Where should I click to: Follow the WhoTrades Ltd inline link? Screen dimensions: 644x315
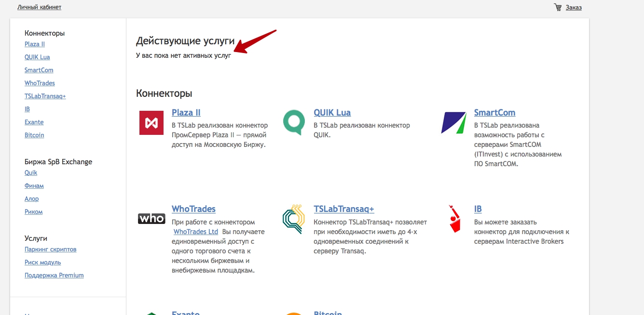196,232
